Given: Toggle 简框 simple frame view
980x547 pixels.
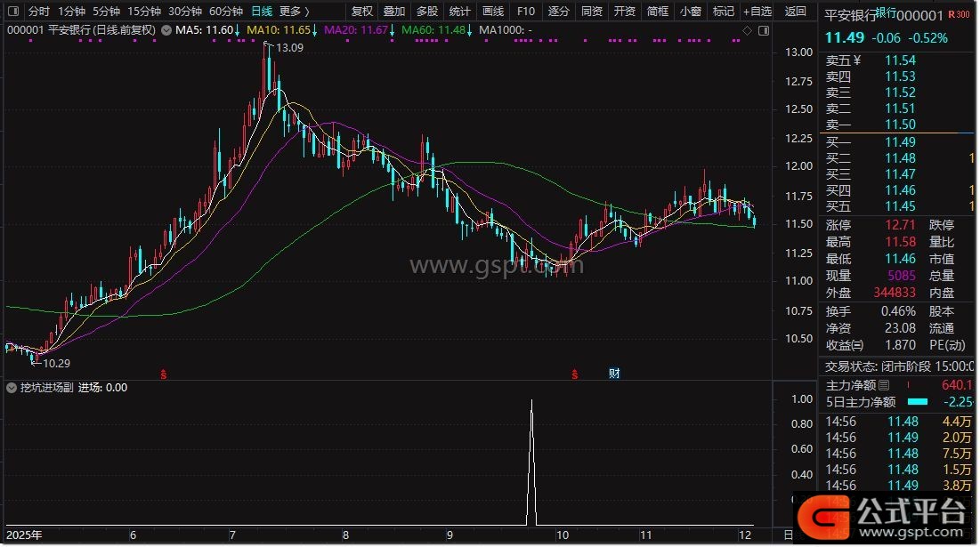Looking at the screenshot, I should (658, 12).
